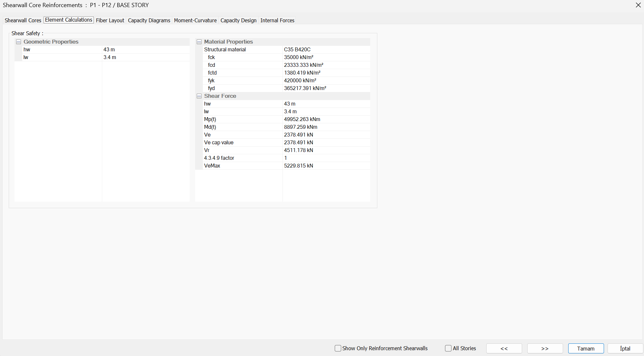Open the Fiber Layout tab

[x=110, y=20]
